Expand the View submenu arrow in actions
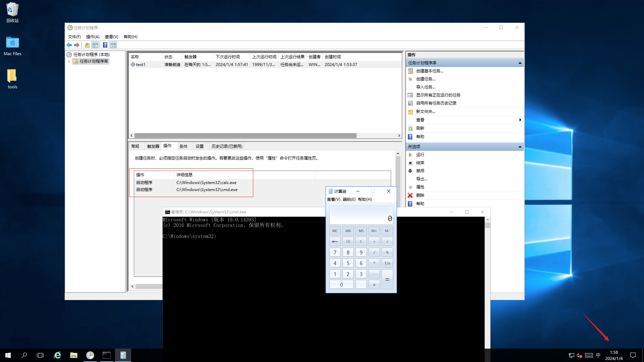 click(520, 120)
